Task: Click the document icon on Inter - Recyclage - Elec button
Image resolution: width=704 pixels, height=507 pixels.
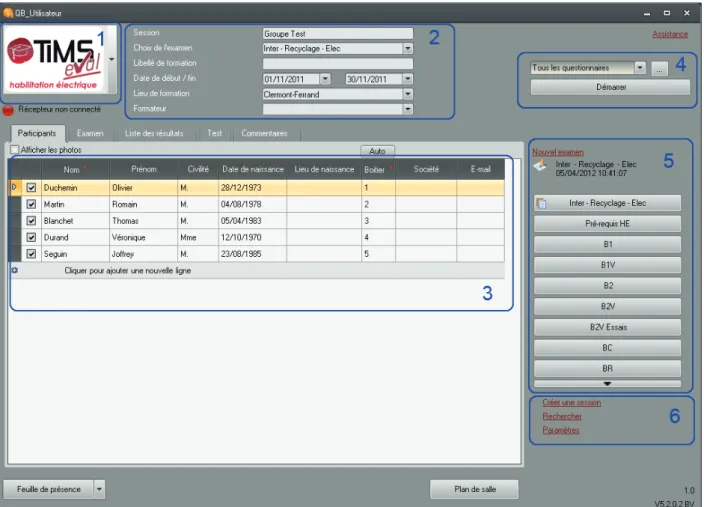Action: (x=541, y=203)
